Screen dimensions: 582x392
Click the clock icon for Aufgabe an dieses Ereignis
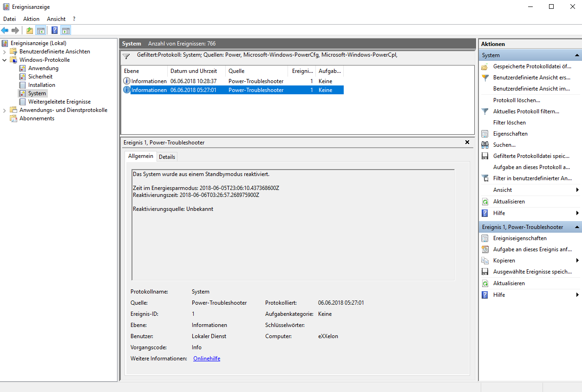pyautogui.click(x=485, y=249)
